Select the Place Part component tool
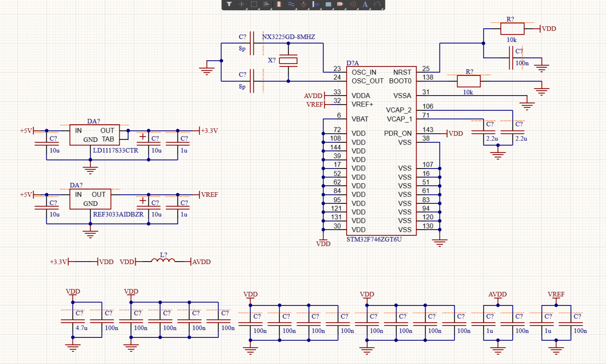Screen dimensions: 606x364 279,5
